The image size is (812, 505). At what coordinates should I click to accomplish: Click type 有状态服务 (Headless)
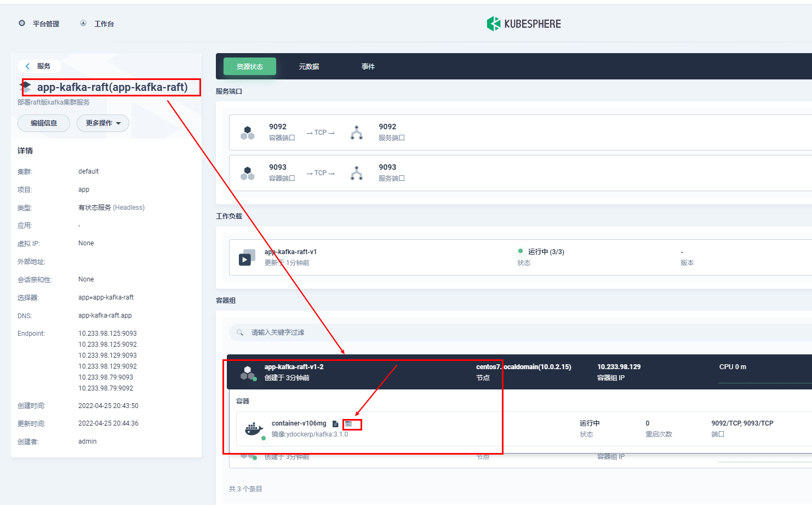(x=111, y=208)
